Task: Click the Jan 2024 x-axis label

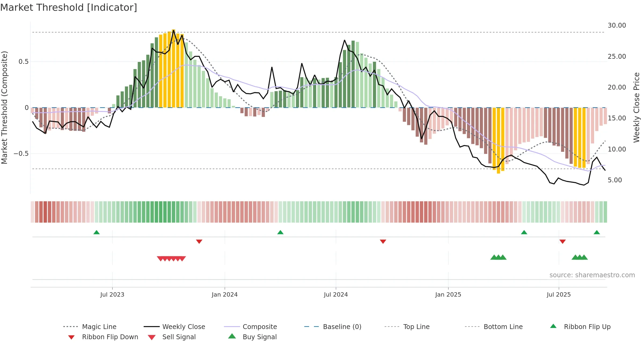Action: point(225,294)
